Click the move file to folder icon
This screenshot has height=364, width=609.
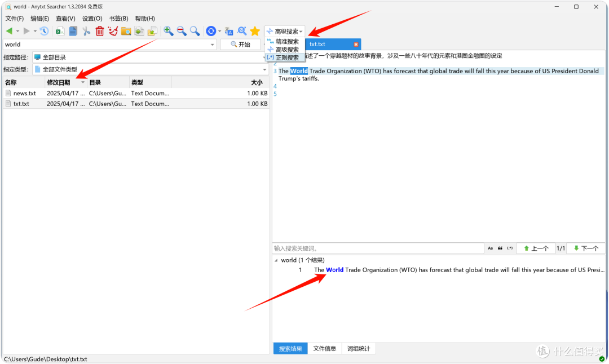coord(152,31)
